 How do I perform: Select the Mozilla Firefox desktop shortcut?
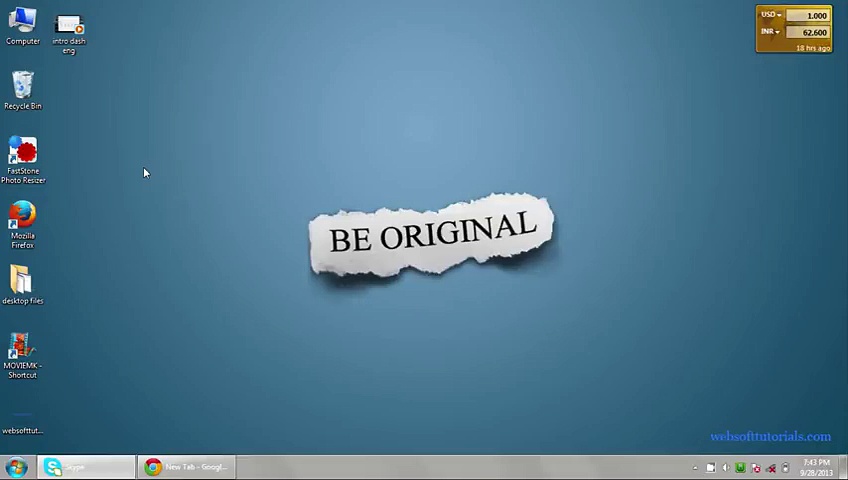pos(23,224)
